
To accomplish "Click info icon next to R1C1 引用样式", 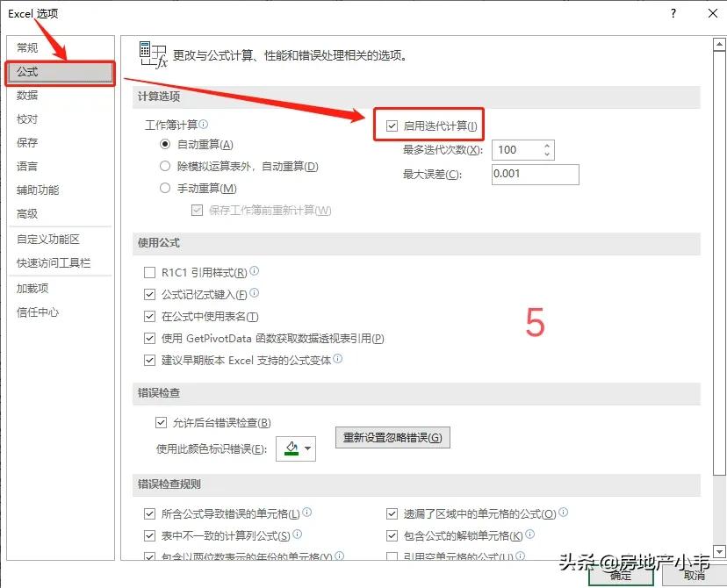I will click(x=254, y=271).
